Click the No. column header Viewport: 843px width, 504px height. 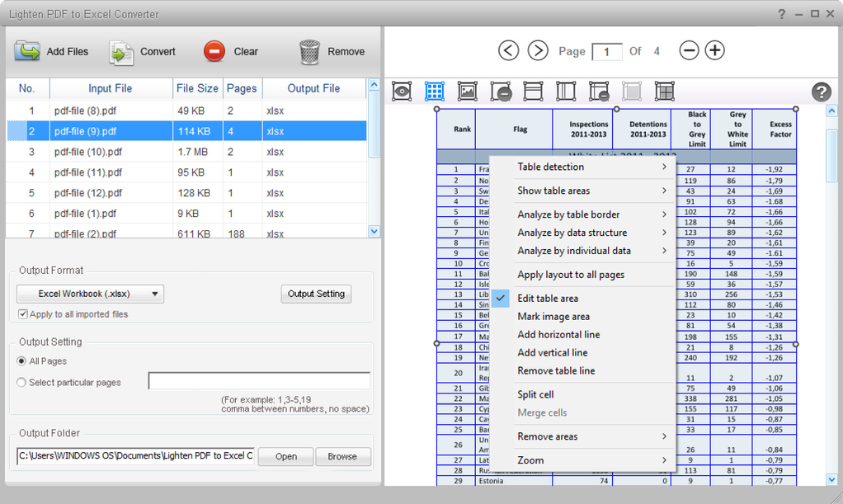pyautogui.click(x=27, y=88)
